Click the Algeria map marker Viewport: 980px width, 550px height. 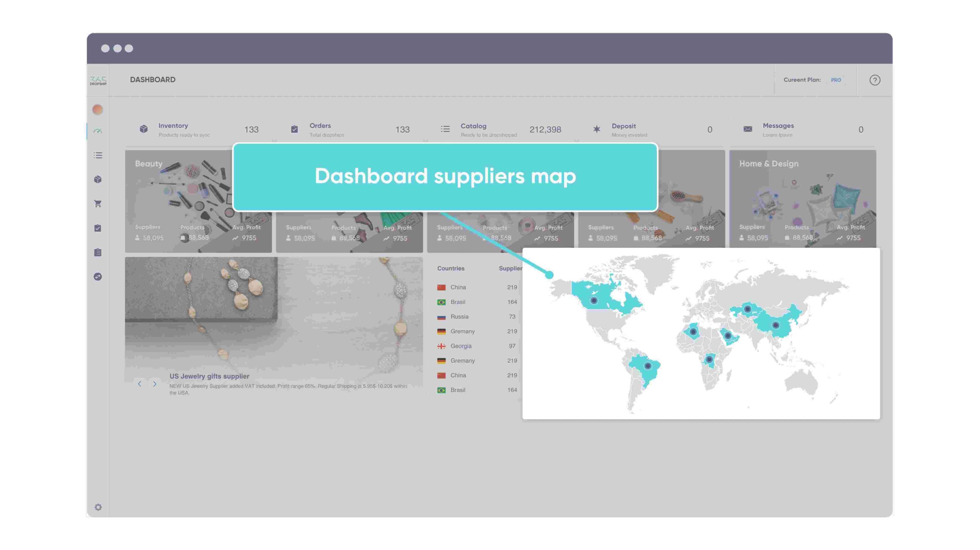[x=693, y=332]
